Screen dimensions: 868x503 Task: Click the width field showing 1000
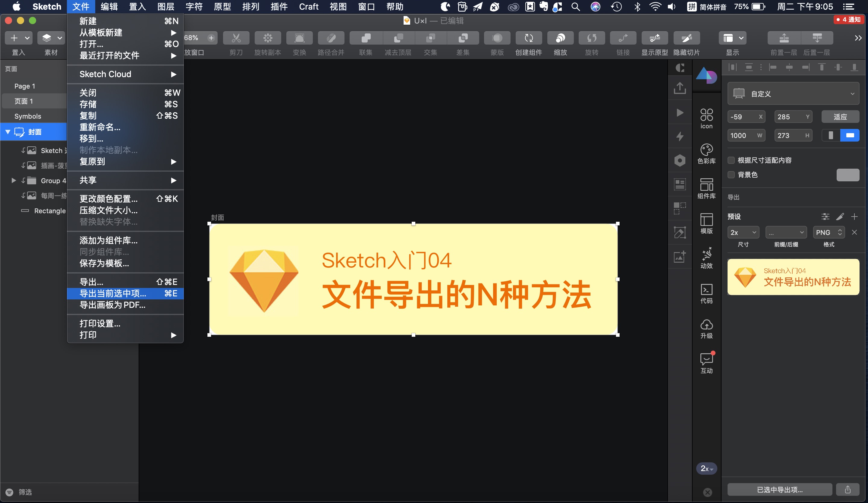[746, 135]
